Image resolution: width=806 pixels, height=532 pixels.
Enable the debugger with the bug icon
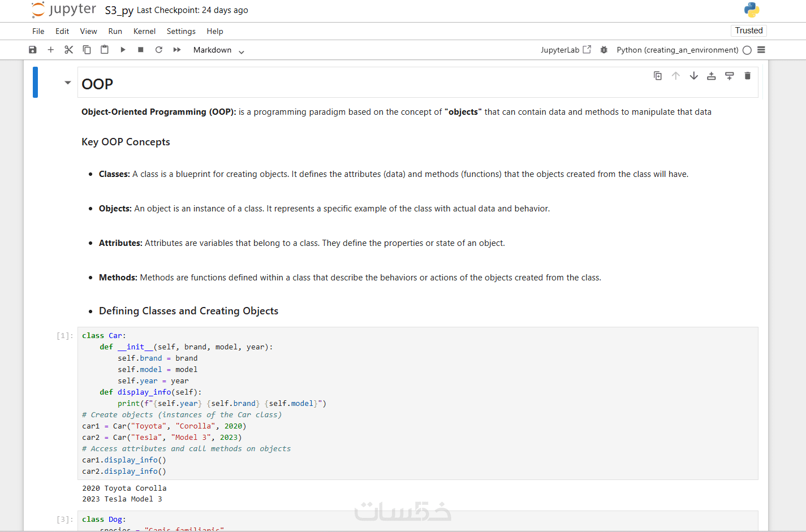point(604,50)
